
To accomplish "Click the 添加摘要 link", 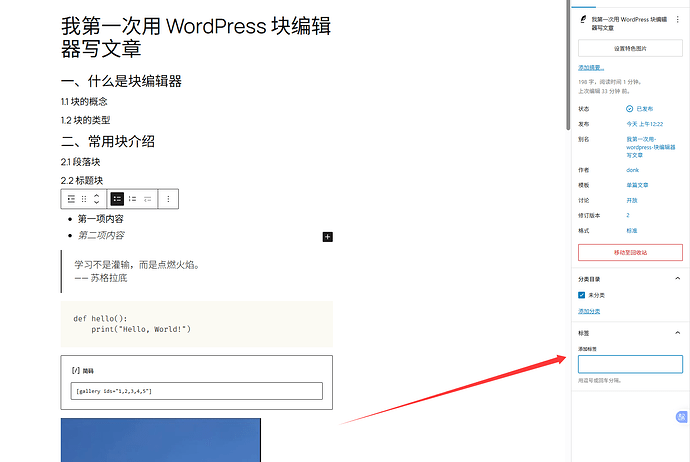I will click(x=591, y=68).
